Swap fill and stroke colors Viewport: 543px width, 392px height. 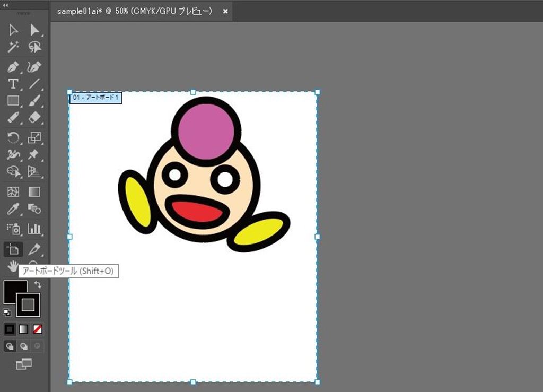pyautogui.click(x=38, y=285)
